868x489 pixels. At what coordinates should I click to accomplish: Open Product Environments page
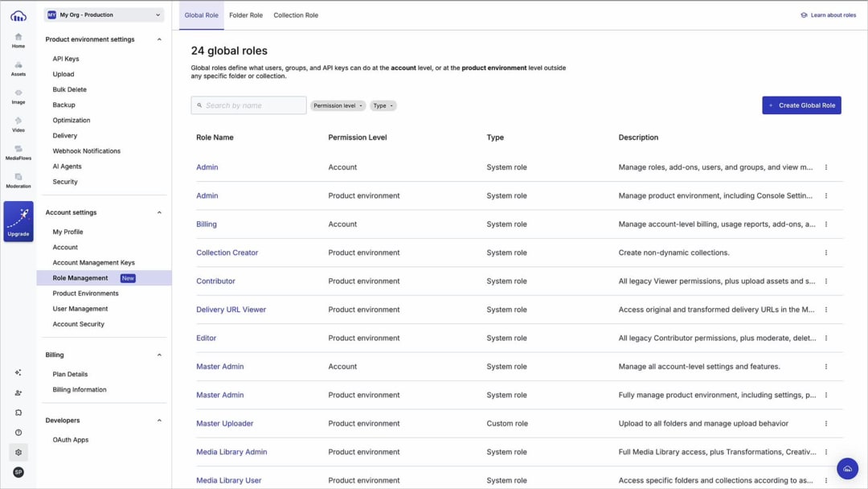coord(85,294)
